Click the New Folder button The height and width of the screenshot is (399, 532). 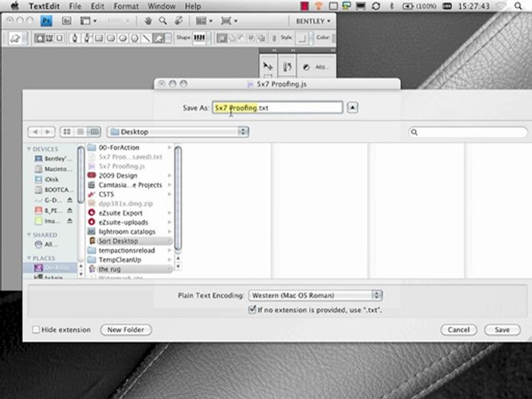[x=126, y=329]
